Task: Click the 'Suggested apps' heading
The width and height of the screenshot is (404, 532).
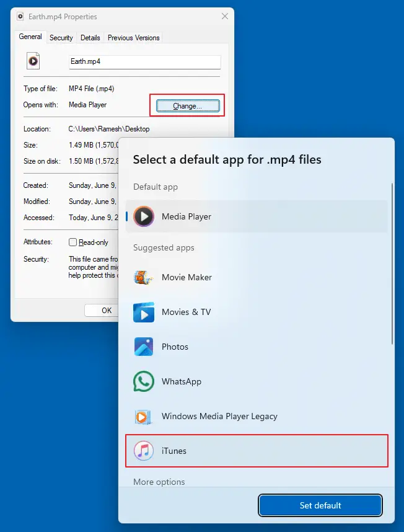Action: [x=164, y=247]
